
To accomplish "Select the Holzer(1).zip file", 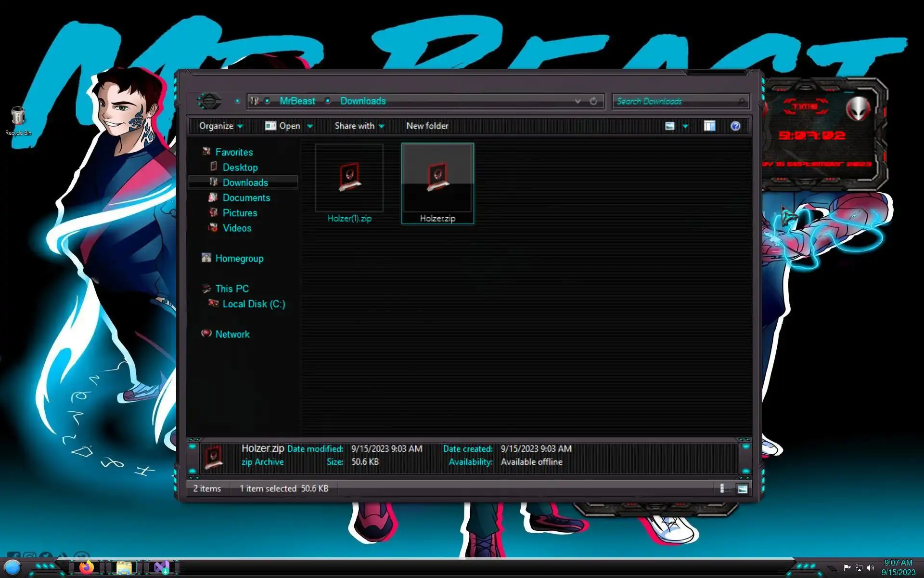I will coord(349,184).
